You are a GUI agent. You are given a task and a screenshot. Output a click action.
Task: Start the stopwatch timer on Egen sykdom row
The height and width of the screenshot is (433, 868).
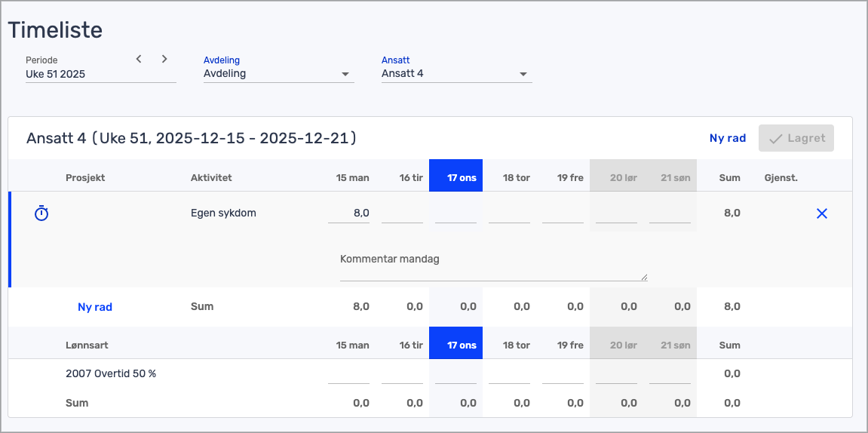pyautogui.click(x=41, y=214)
